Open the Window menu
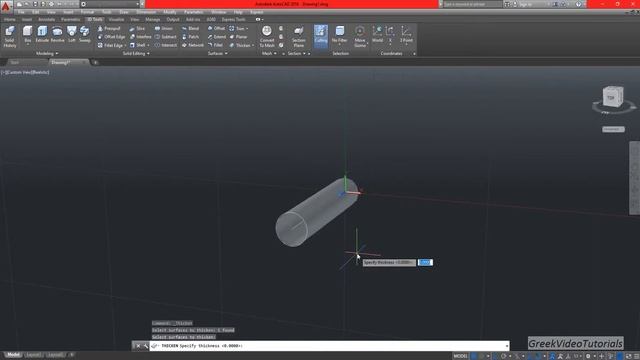This screenshot has height=360, width=640. point(219,12)
